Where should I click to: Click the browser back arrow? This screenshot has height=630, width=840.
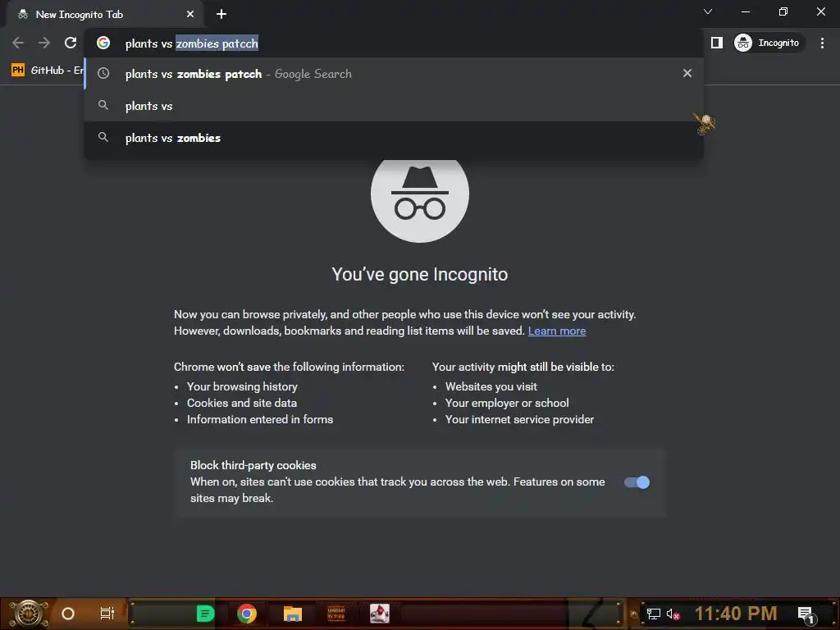point(18,43)
